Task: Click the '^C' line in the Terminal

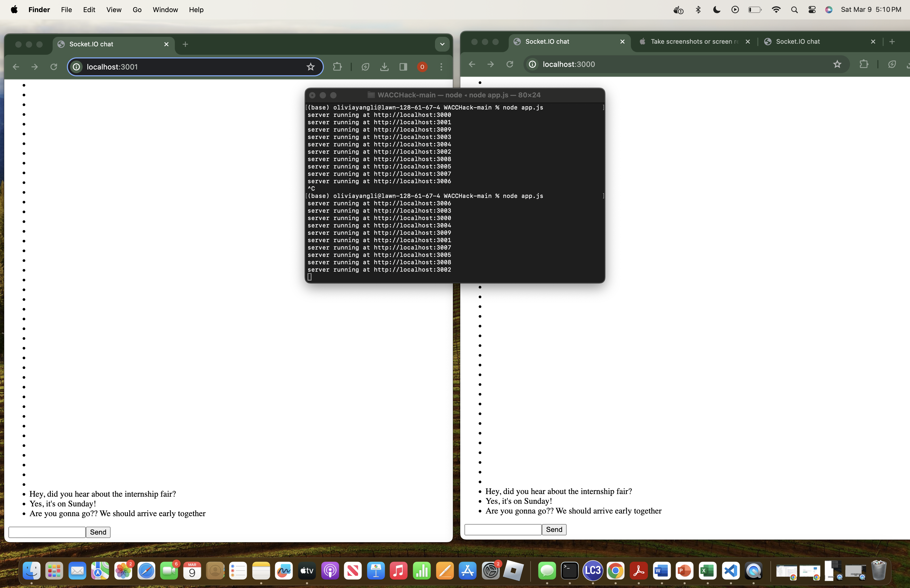Action: pyautogui.click(x=311, y=189)
